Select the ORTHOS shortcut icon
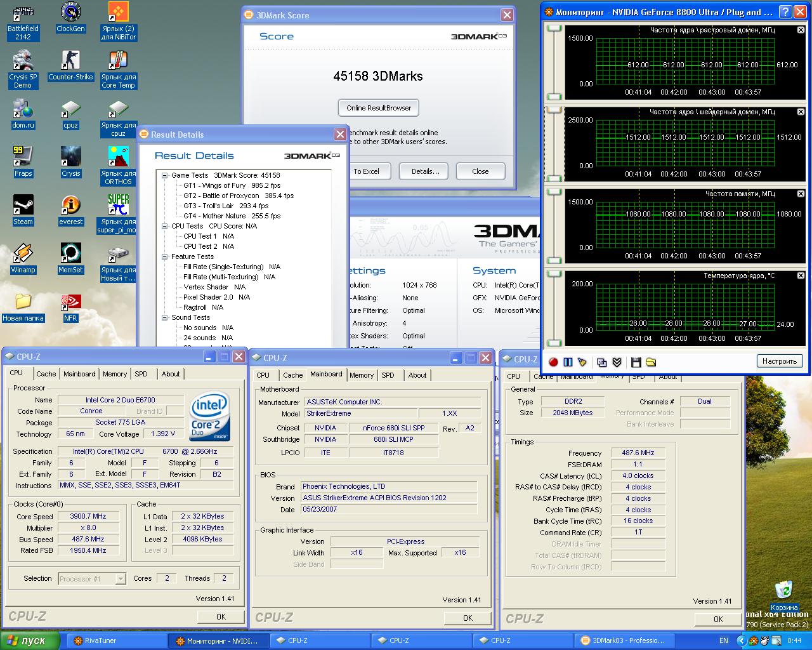This screenshot has height=650, width=812. pyautogui.click(x=119, y=166)
